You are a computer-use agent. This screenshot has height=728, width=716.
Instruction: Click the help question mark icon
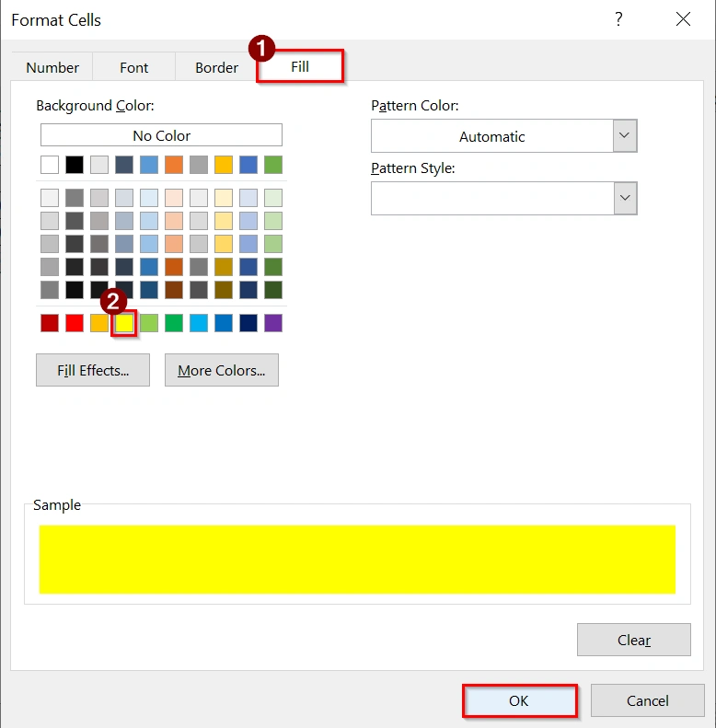tap(618, 19)
